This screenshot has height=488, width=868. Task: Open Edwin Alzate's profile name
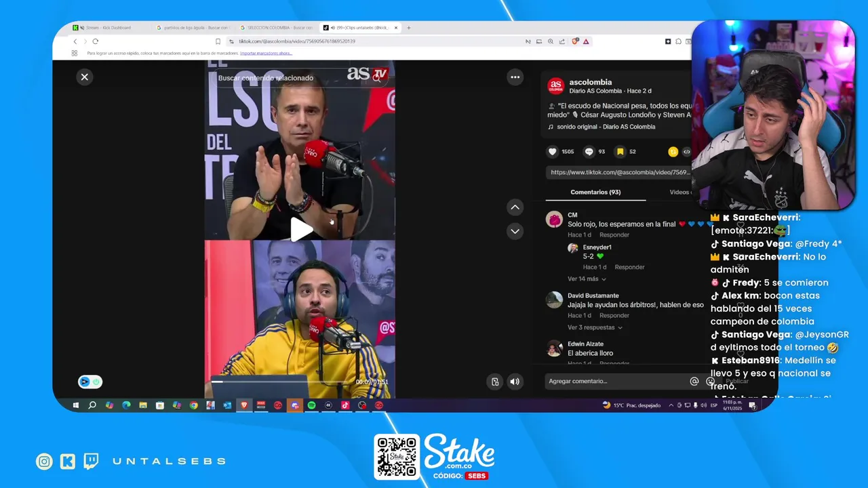(585, 344)
